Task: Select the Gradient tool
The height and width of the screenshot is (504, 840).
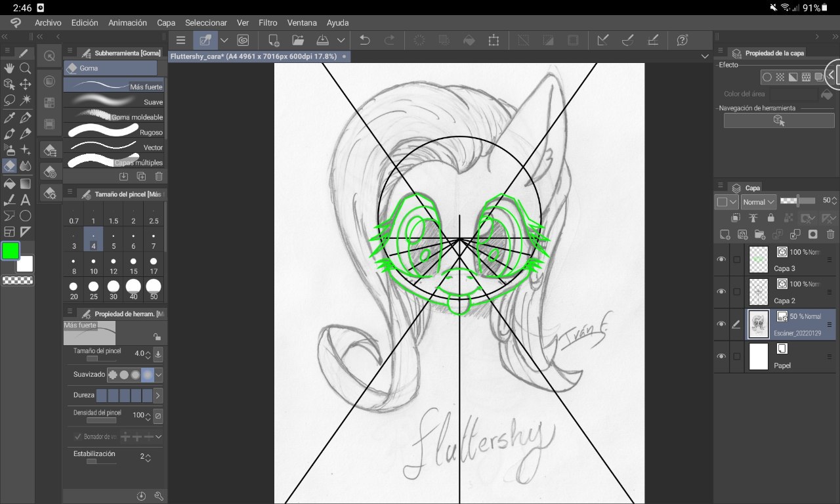Action: point(26,183)
